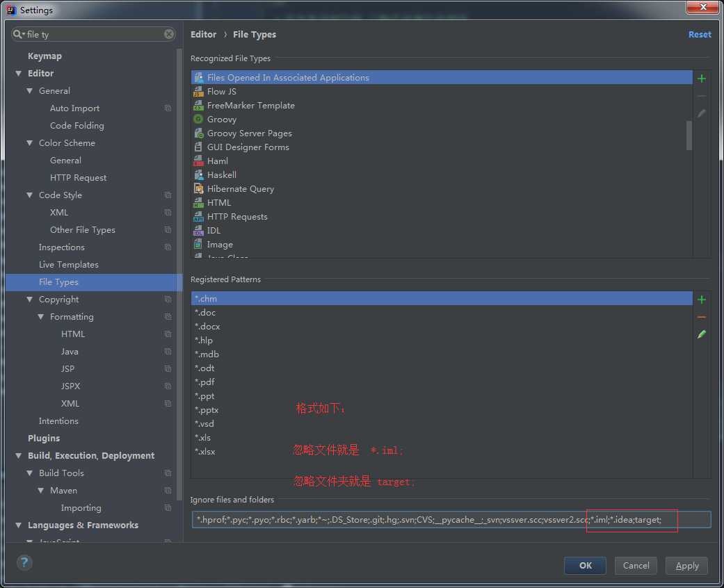This screenshot has width=724, height=588.
Task: Click project-level icon beside Other File Types
Action: [x=168, y=230]
